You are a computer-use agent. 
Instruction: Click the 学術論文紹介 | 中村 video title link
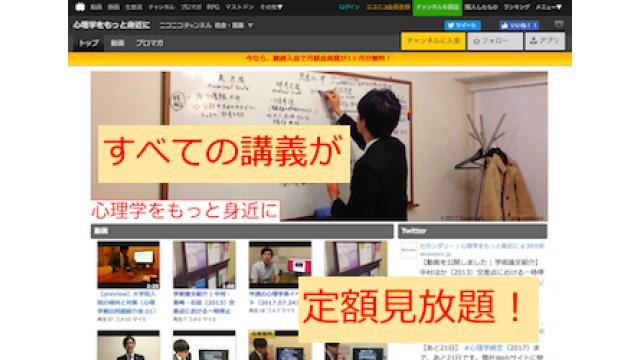tap(204, 302)
